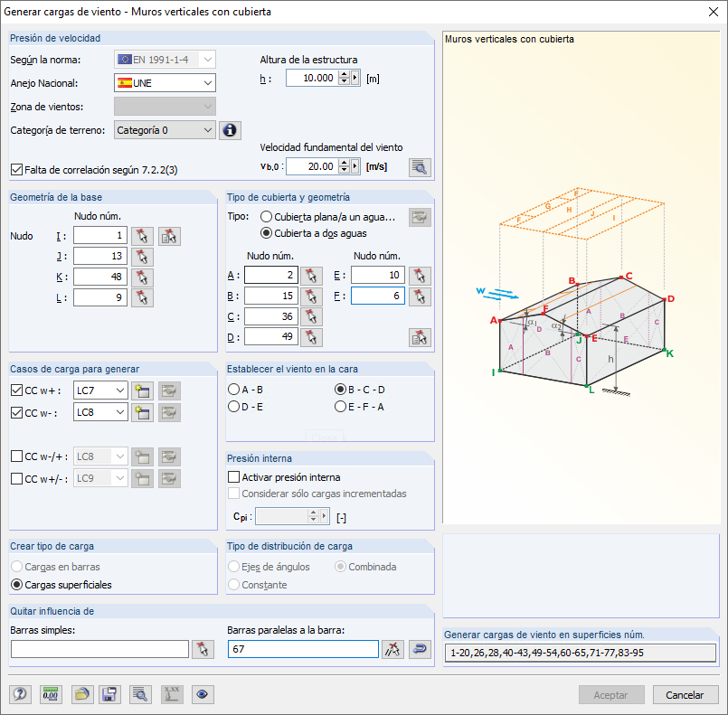Create new load case for CC w-
The height and width of the screenshot is (715, 728).
point(142,412)
